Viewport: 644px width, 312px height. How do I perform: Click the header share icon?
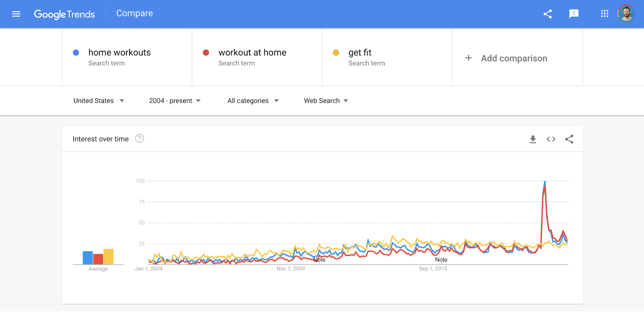click(548, 14)
